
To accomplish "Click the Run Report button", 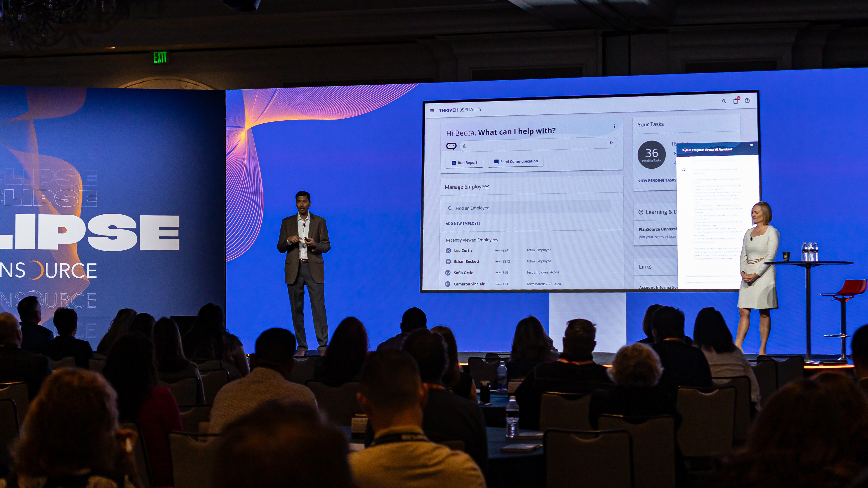I will 464,163.
